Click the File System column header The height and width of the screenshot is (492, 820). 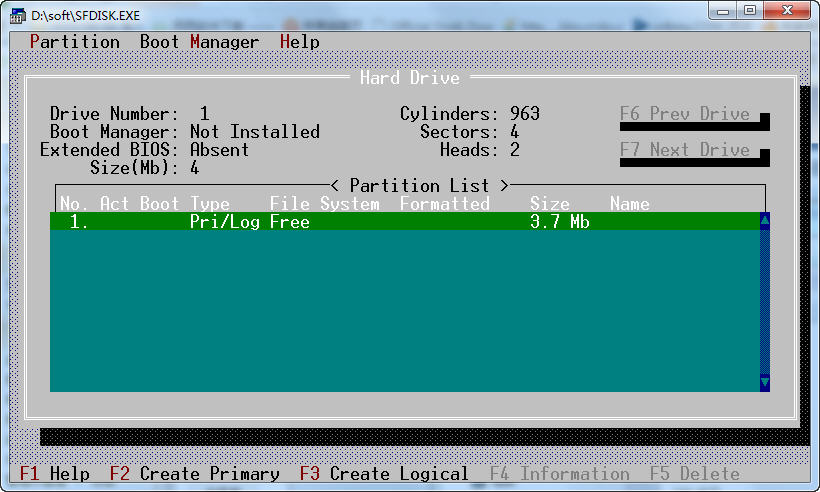pyautogui.click(x=325, y=204)
